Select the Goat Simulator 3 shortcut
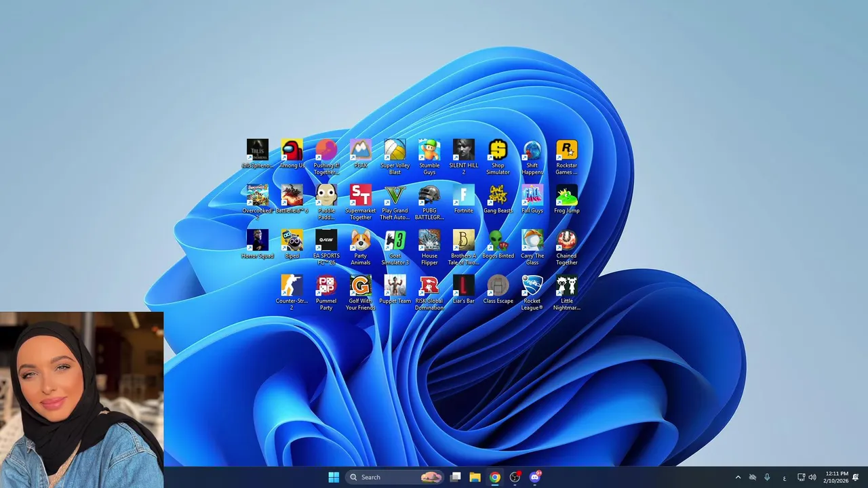The image size is (868, 488). [395, 247]
